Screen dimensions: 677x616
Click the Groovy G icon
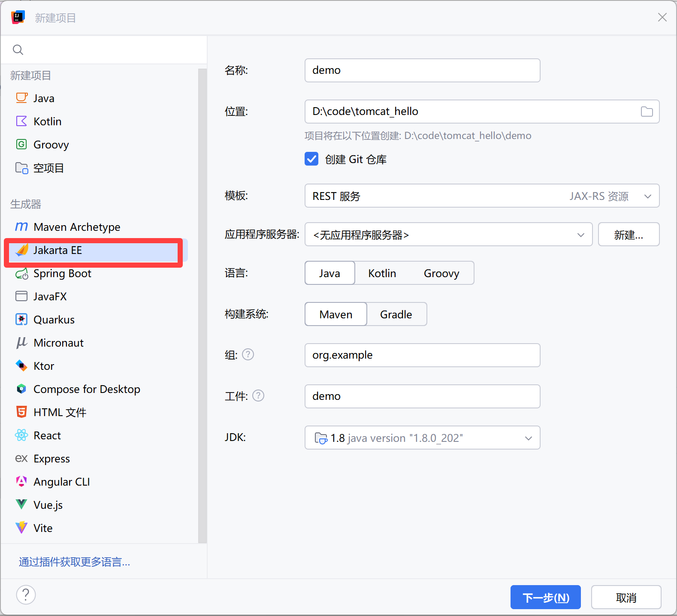click(x=21, y=144)
